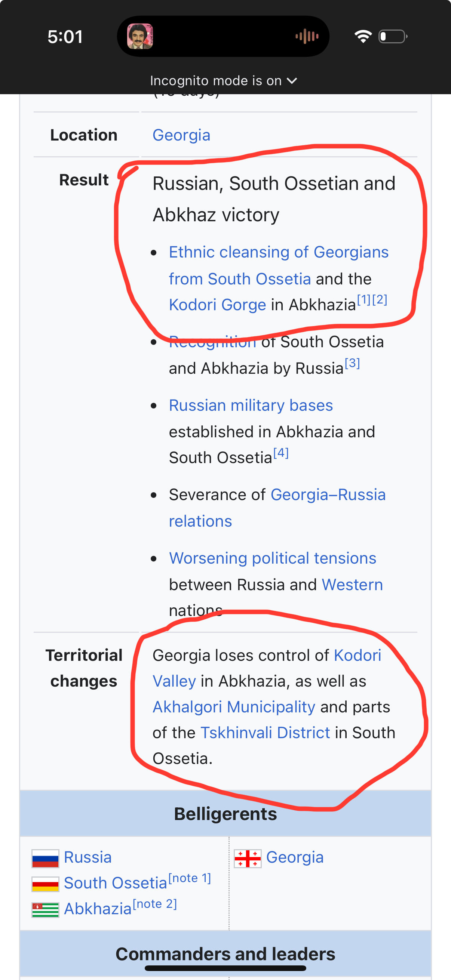Open citation reference number 3
The height and width of the screenshot is (980, 451).
point(352,364)
